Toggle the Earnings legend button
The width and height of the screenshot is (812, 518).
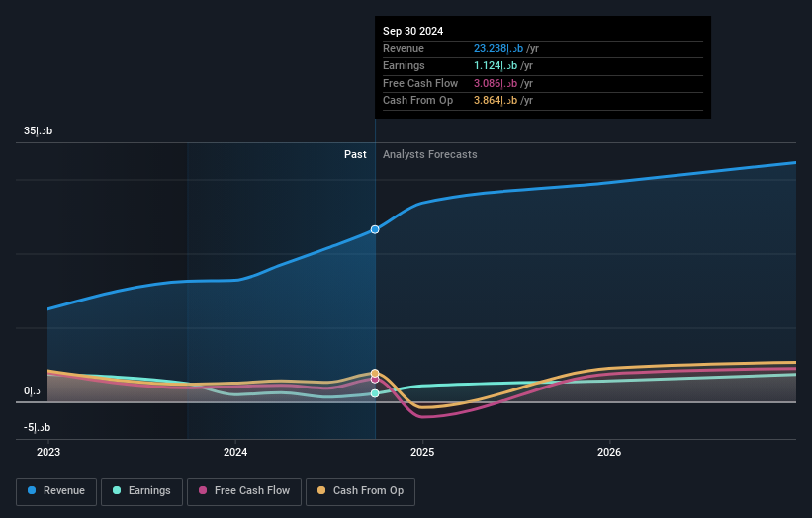click(x=141, y=491)
